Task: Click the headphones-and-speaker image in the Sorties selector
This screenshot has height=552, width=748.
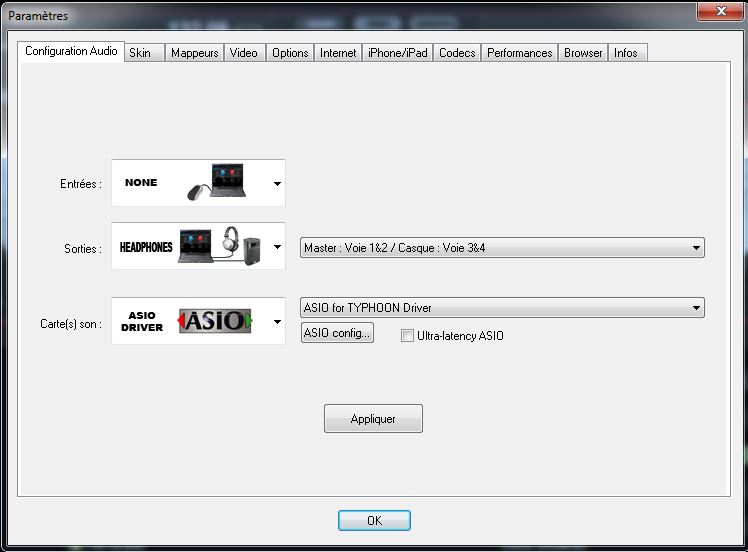Action: [220, 246]
